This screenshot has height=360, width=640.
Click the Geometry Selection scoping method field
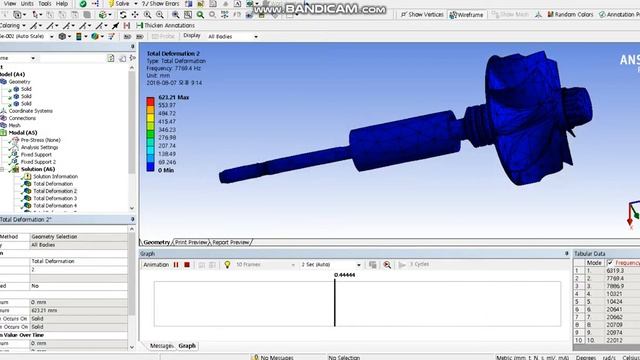click(79, 237)
